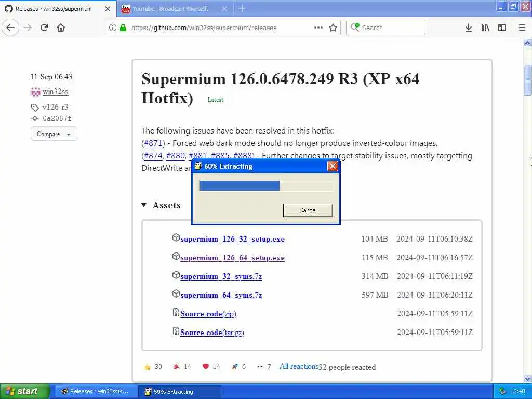Click package icon for supermium_126_32_setup.exe
The width and height of the screenshot is (532, 399).
(x=176, y=237)
